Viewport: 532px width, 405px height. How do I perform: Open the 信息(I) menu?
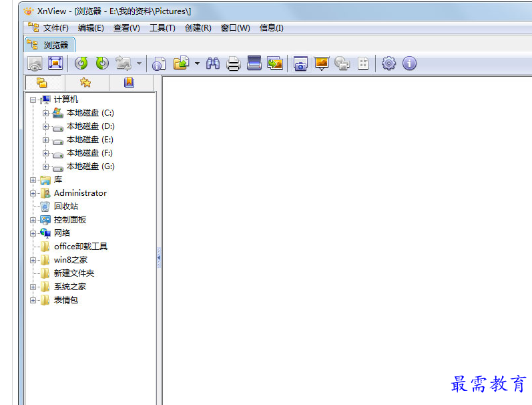coord(272,28)
